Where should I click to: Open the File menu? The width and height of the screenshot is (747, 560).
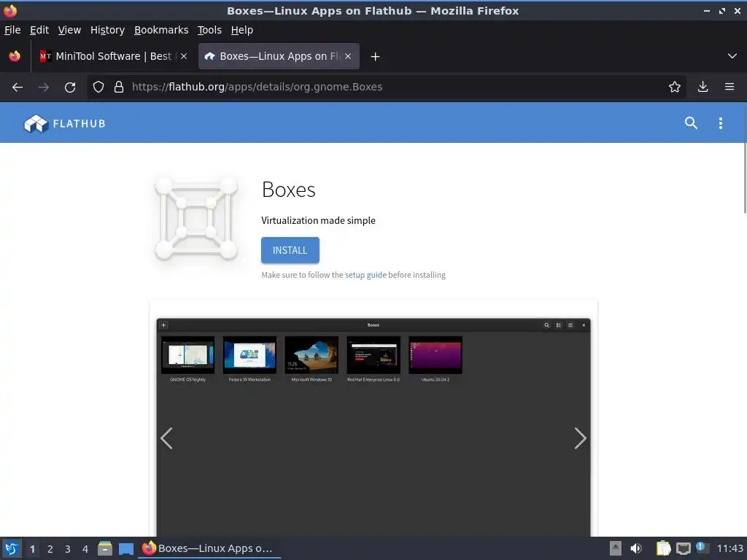(12, 30)
